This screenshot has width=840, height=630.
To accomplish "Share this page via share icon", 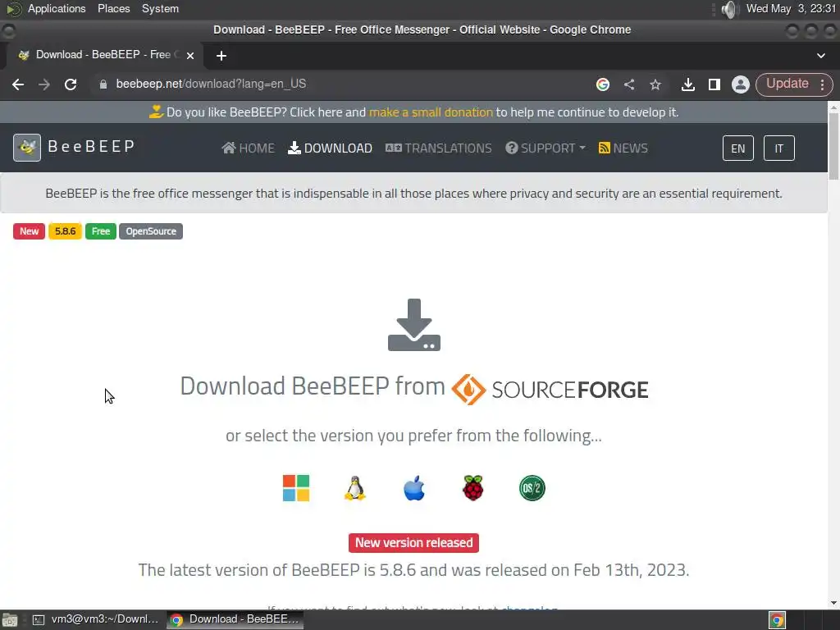I will tap(629, 84).
